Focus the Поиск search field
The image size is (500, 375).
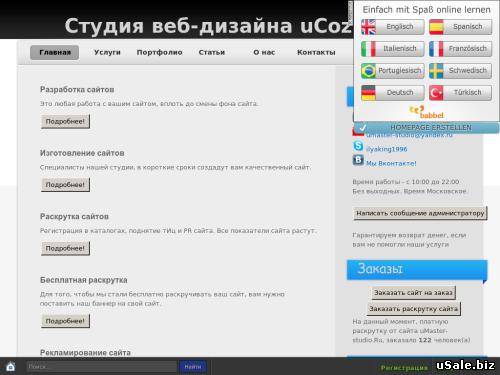pos(101,367)
